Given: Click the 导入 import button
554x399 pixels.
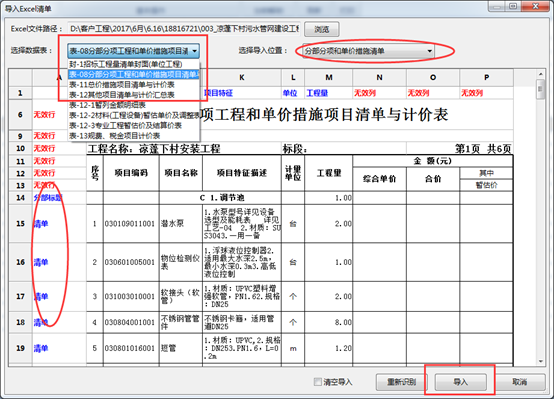Looking at the screenshot, I should pos(460,382).
